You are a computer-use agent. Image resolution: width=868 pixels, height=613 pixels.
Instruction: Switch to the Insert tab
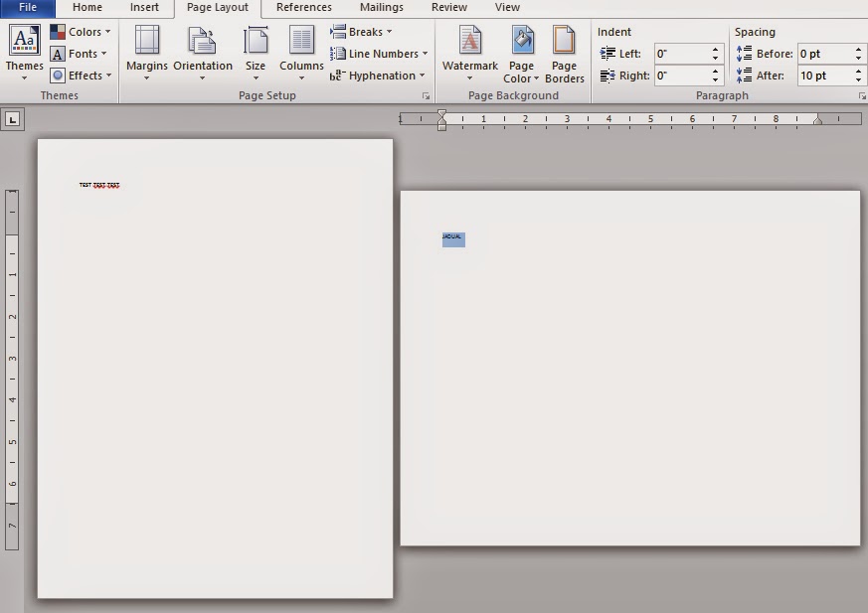[x=144, y=7]
